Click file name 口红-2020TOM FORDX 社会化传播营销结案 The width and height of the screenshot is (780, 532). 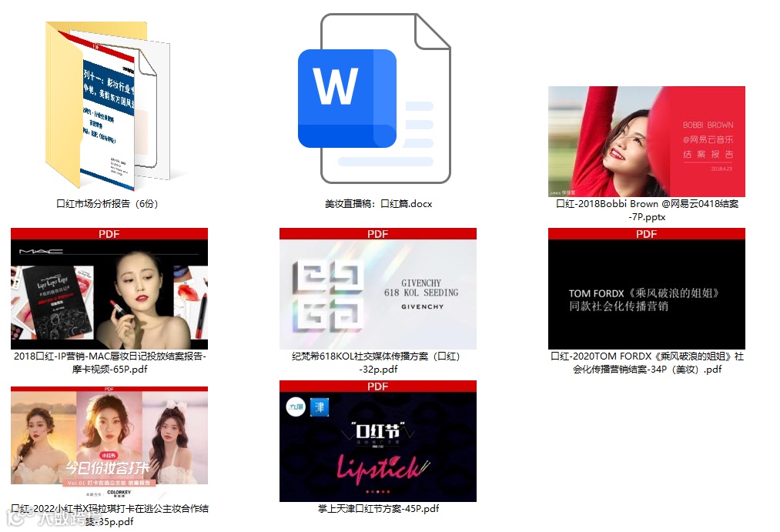(647, 363)
